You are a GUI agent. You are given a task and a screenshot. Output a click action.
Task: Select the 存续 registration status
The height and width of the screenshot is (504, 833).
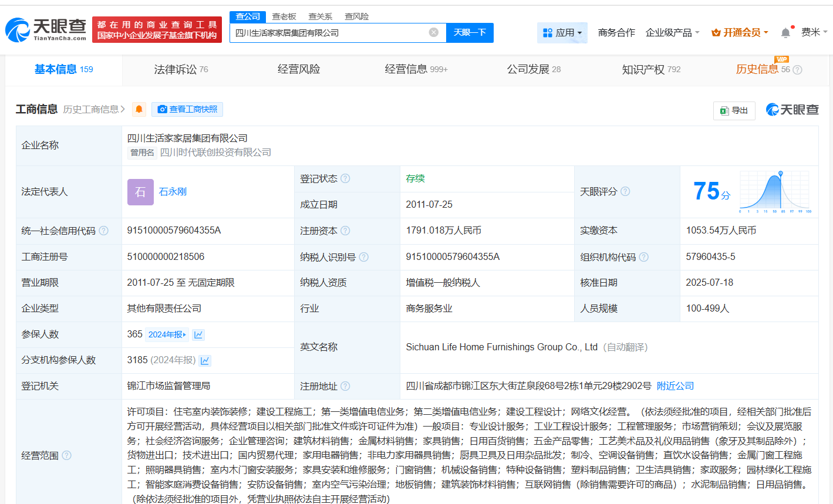pos(415,178)
